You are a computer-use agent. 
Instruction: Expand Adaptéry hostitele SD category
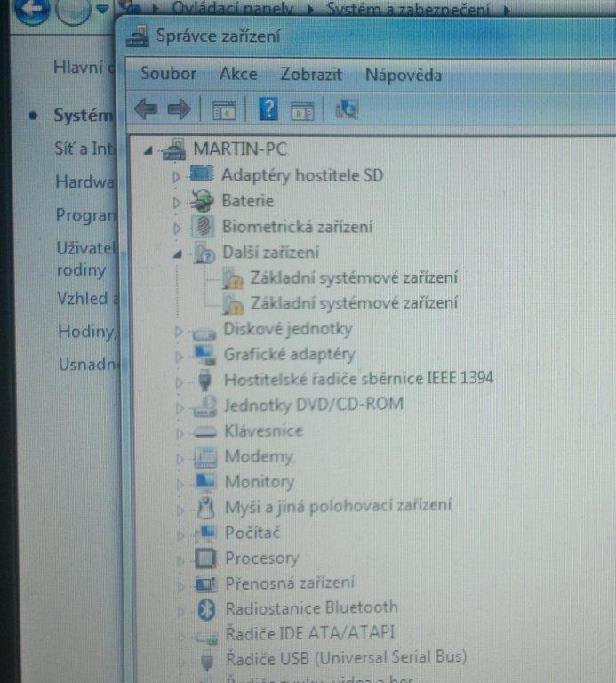click(x=176, y=177)
